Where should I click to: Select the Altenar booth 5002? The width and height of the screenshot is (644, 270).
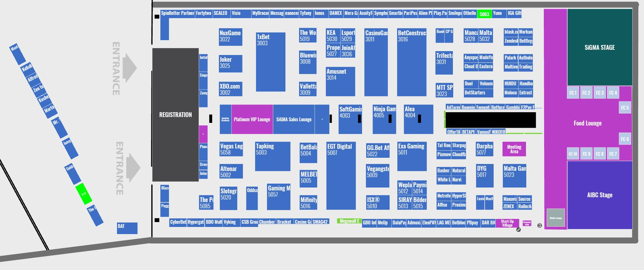231,171
